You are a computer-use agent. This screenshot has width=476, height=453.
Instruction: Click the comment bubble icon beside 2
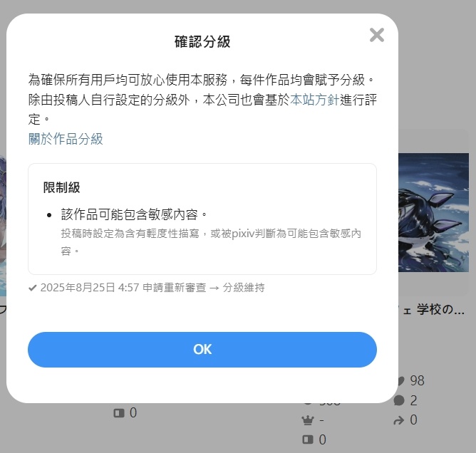399,400
